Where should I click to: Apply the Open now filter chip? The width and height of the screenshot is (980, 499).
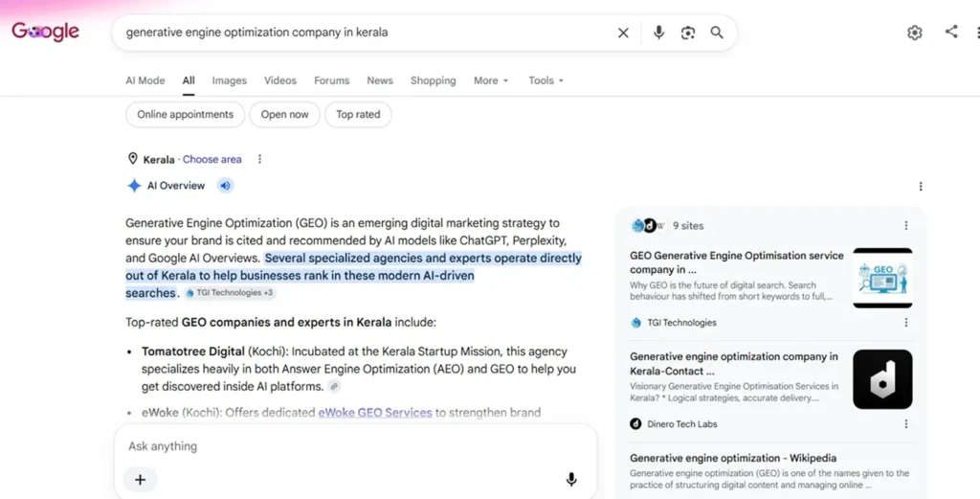(x=284, y=114)
